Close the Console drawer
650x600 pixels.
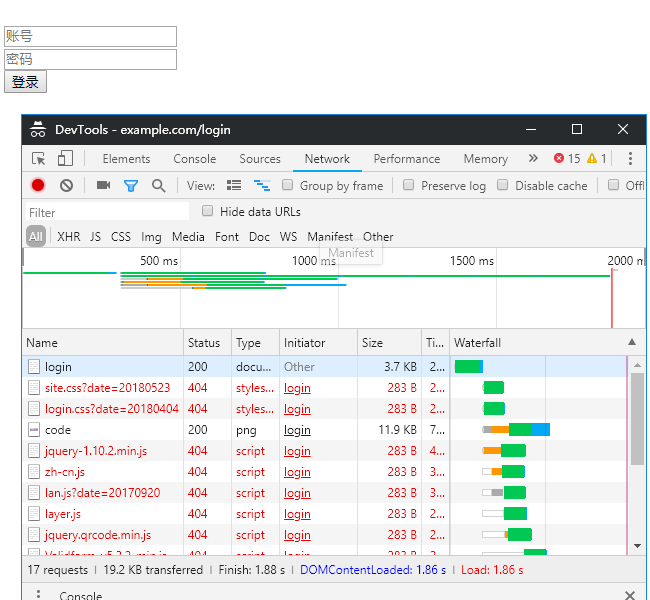click(x=630, y=595)
